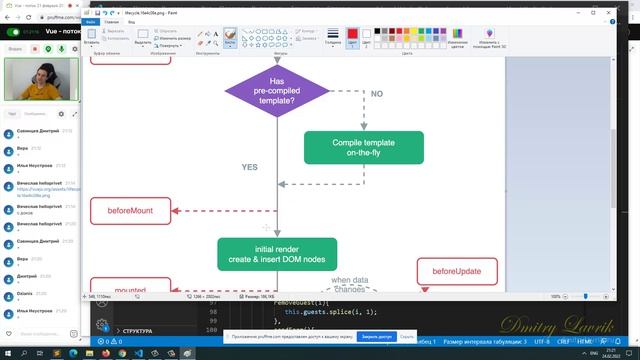The width and height of the screenshot is (640, 360).
Task: Open Visual Studio Code from the taskbar
Action: coord(138,353)
